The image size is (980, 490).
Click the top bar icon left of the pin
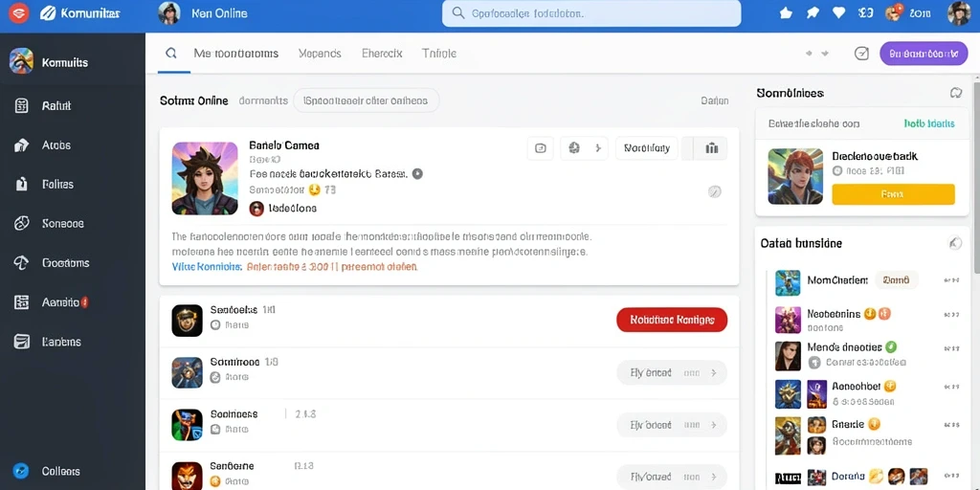pos(787,12)
